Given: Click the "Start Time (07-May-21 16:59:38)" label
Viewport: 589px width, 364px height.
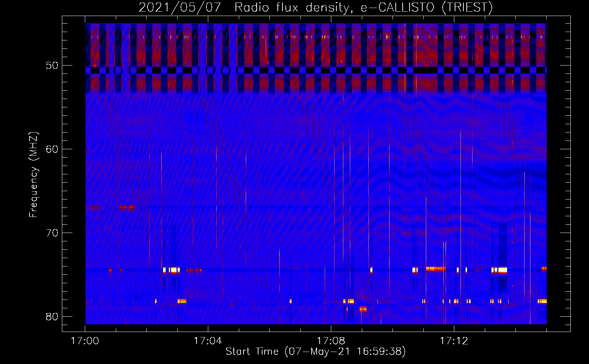Looking at the screenshot, I should [315, 352].
